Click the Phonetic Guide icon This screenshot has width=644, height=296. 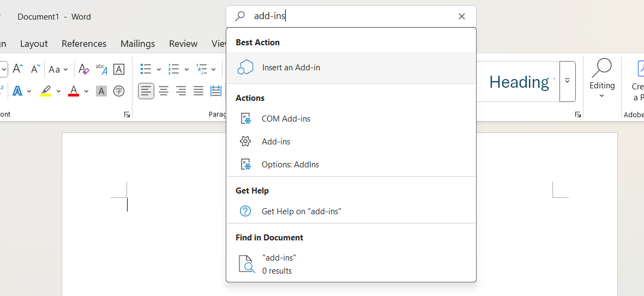(x=101, y=69)
